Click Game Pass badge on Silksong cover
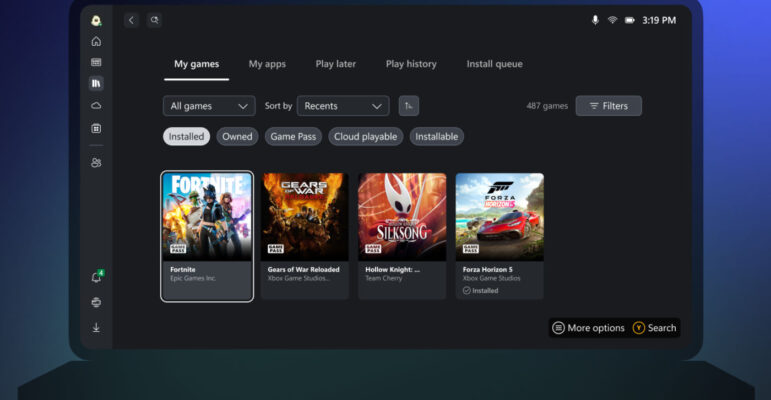Image resolution: width=771 pixels, height=400 pixels. click(x=373, y=248)
